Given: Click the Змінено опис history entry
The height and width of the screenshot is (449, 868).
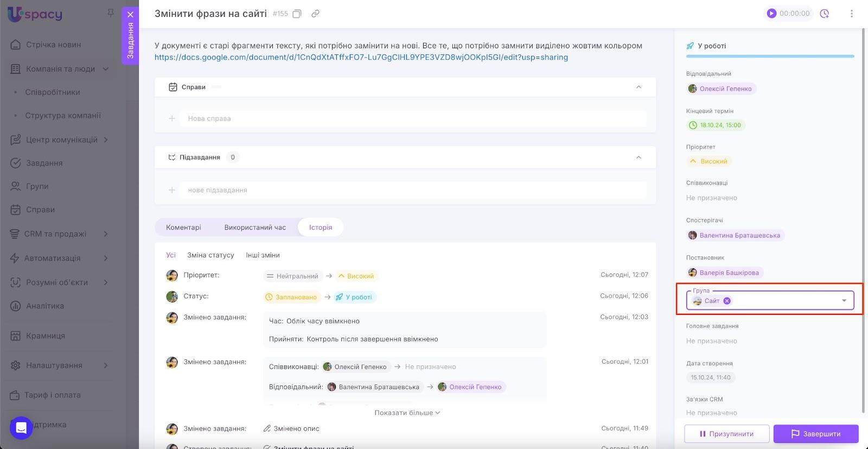Looking at the screenshot, I should click(291, 428).
